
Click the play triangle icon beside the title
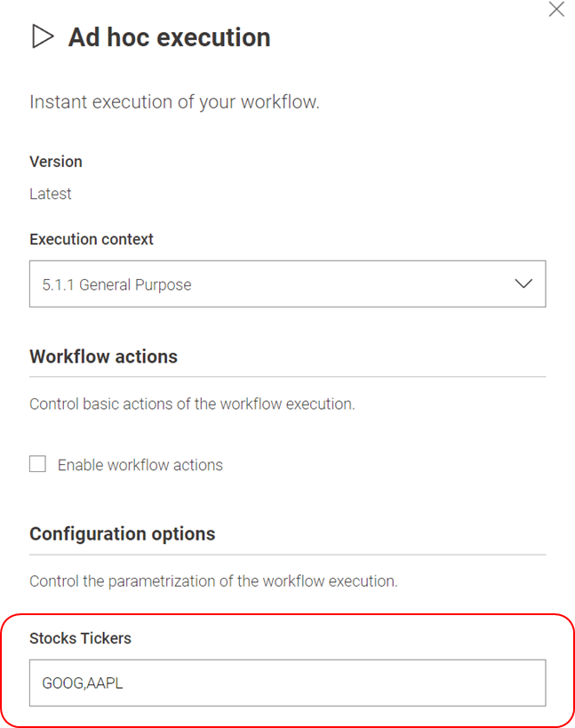click(x=42, y=36)
